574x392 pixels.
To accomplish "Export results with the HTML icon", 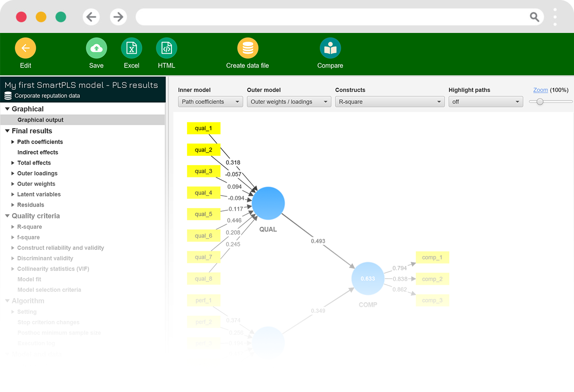I will (x=166, y=48).
